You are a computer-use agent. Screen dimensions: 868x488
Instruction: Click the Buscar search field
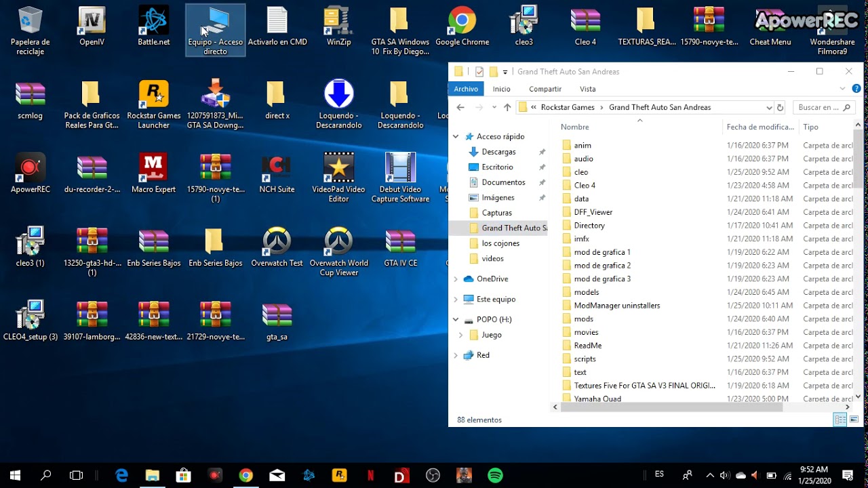pos(824,107)
